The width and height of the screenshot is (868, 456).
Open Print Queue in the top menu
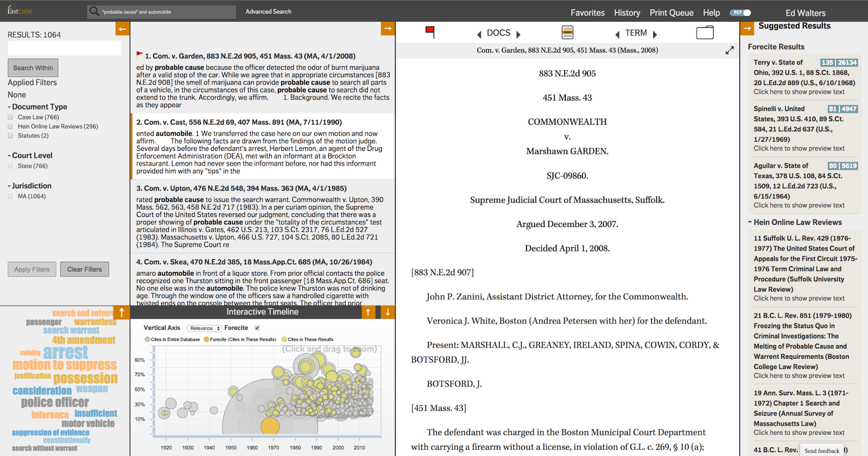tap(672, 12)
